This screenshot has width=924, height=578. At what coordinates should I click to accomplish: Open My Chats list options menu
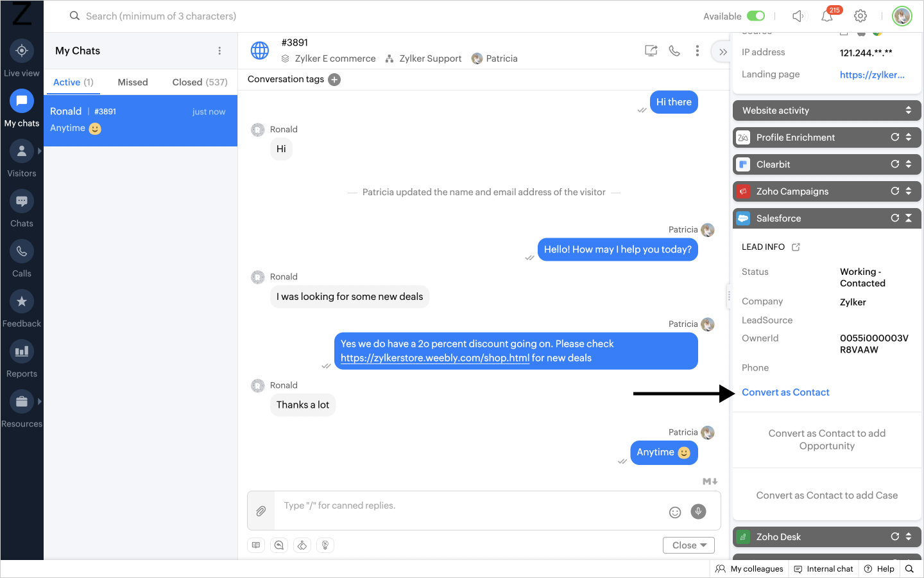219,51
